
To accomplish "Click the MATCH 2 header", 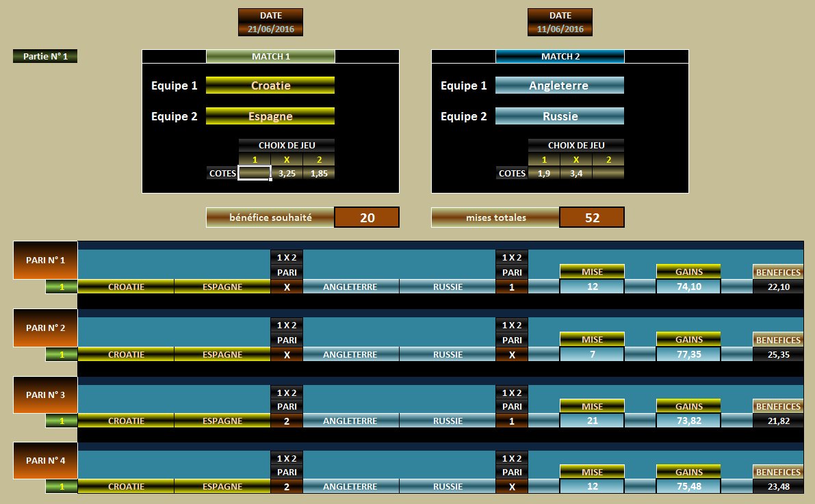I will [x=561, y=56].
